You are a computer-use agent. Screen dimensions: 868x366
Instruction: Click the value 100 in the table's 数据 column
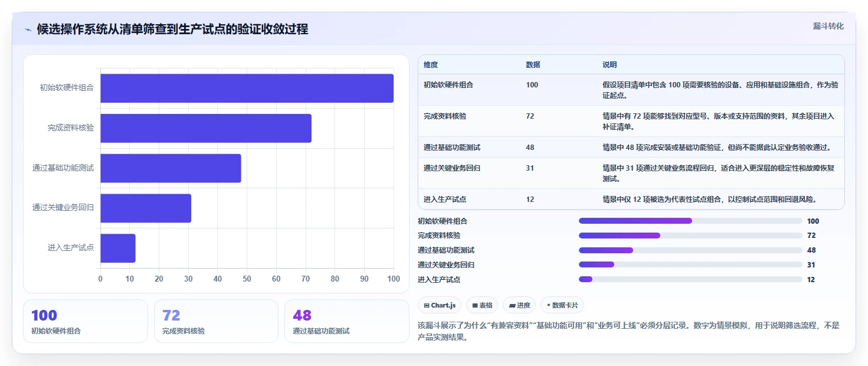[532, 85]
